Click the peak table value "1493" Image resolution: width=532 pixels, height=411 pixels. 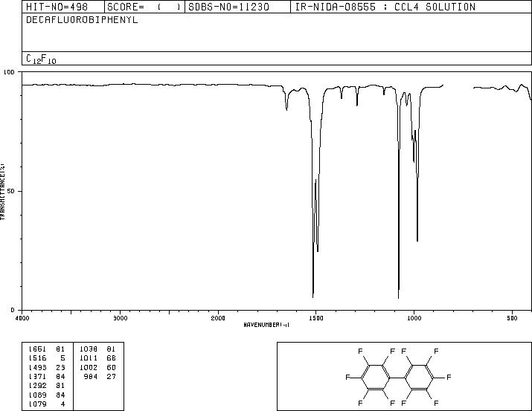point(37,367)
